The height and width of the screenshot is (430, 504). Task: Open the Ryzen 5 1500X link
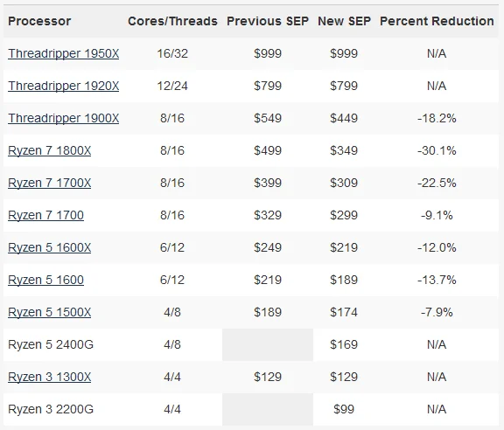tap(50, 312)
